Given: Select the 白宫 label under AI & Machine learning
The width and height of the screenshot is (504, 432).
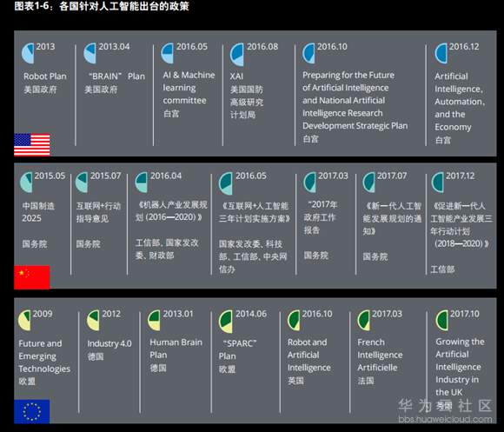Looking at the screenshot, I should 171,114.
